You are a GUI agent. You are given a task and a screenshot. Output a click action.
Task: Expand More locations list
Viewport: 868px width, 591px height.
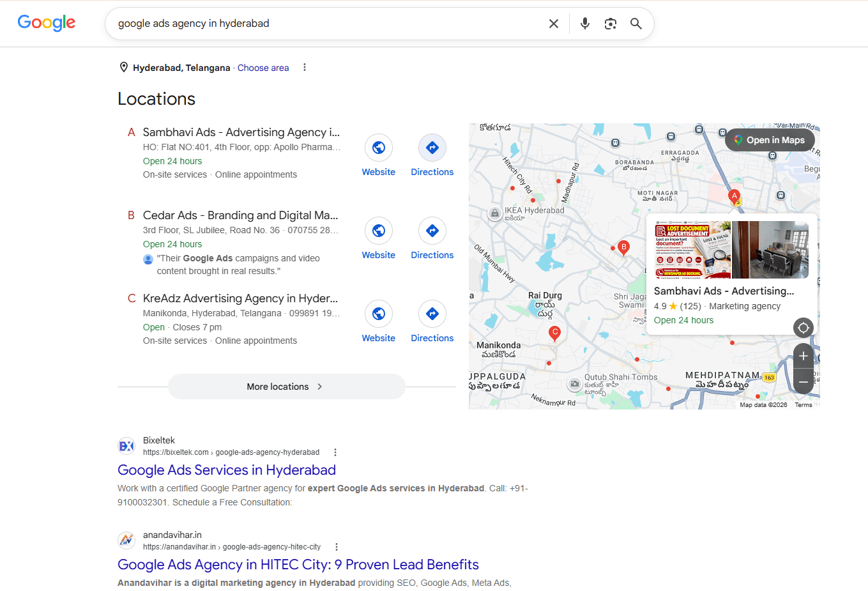tap(287, 387)
